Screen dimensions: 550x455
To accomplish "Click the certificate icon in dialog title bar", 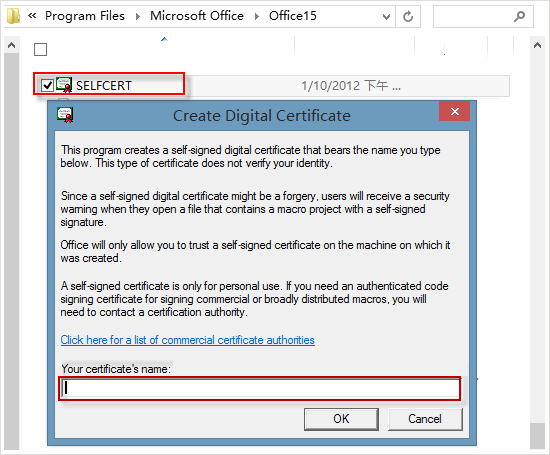I will [65, 115].
